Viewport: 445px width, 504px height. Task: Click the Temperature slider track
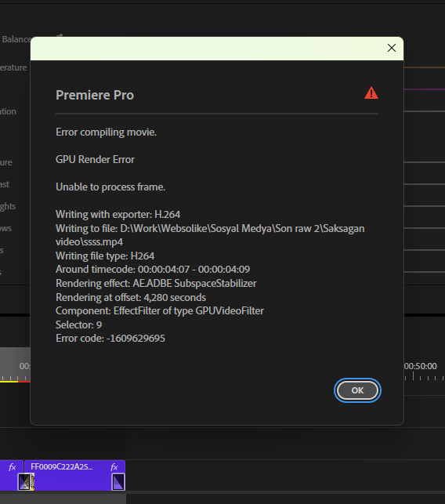click(424, 67)
